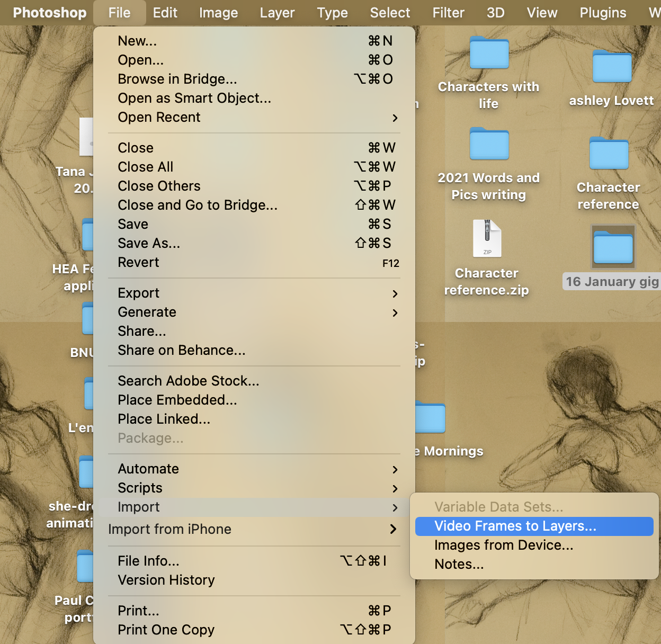661x644 pixels.
Task: Choose Place Linked...
Action: pos(254,419)
